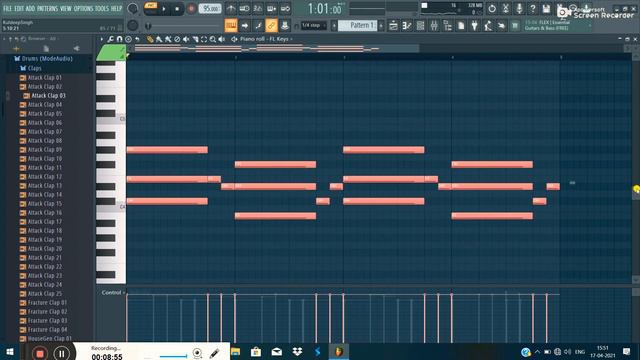Switch the PAT/SONG playback mode

pos(151,8)
